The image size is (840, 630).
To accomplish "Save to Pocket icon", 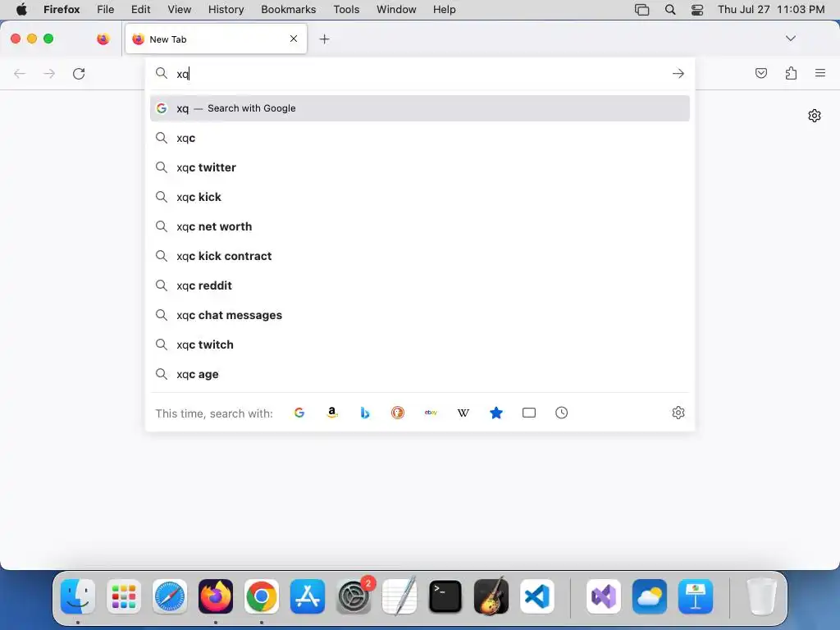I will (x=760, y=73).
